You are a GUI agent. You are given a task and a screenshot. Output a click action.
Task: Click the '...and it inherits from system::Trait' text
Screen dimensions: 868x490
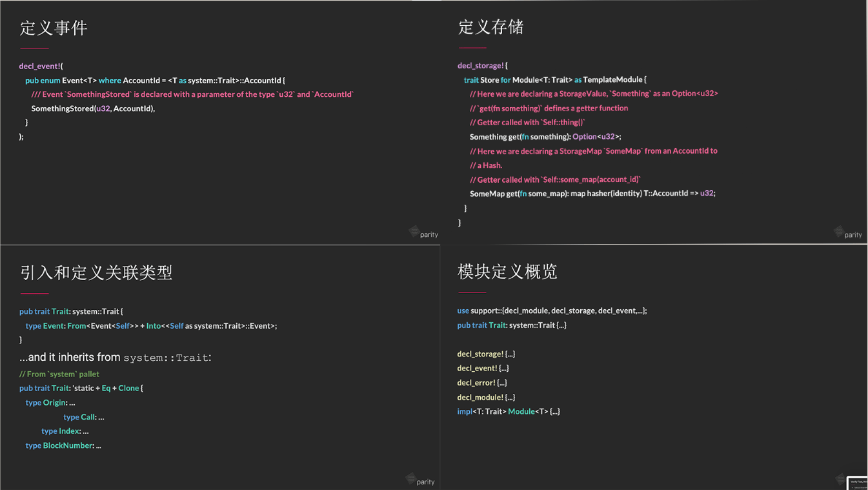tap(116, 358)
